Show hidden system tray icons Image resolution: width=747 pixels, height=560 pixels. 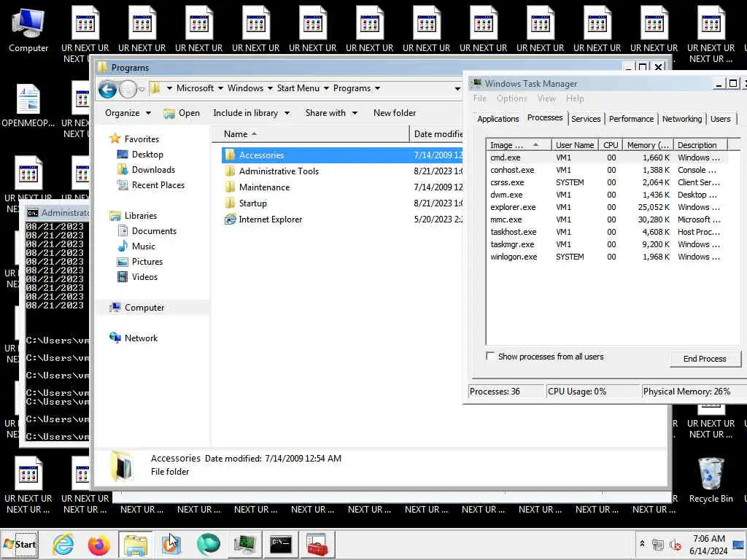click(x=642, y=544)
